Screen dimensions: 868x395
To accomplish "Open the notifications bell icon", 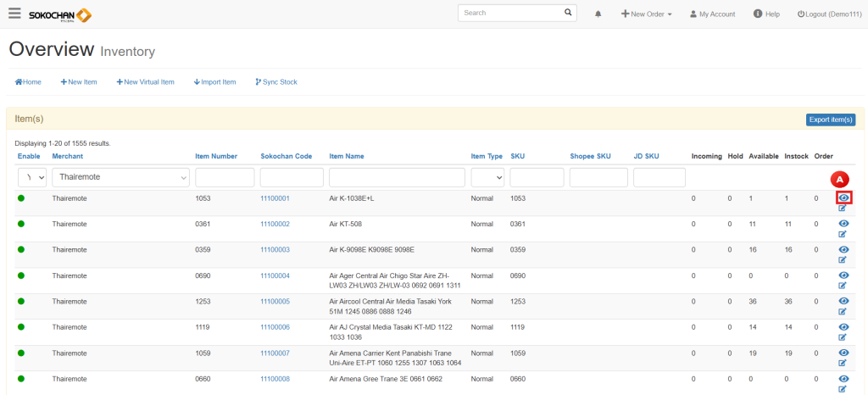I will 598,14.
